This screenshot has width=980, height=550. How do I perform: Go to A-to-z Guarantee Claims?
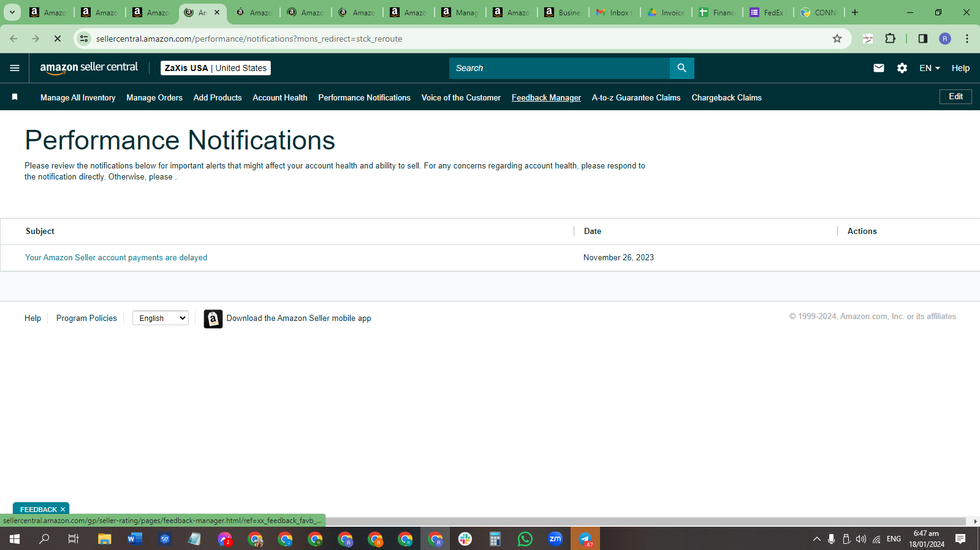(x=636, y=97)
